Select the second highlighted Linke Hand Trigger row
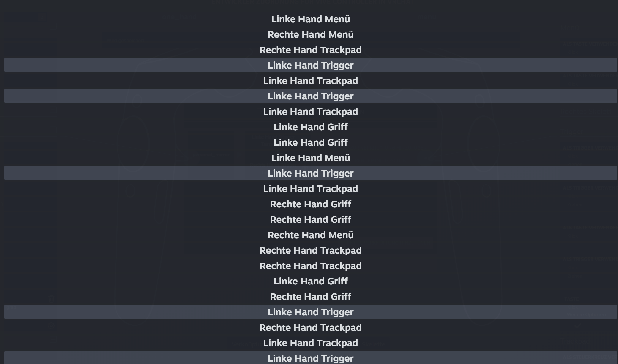 pos(310,96)
